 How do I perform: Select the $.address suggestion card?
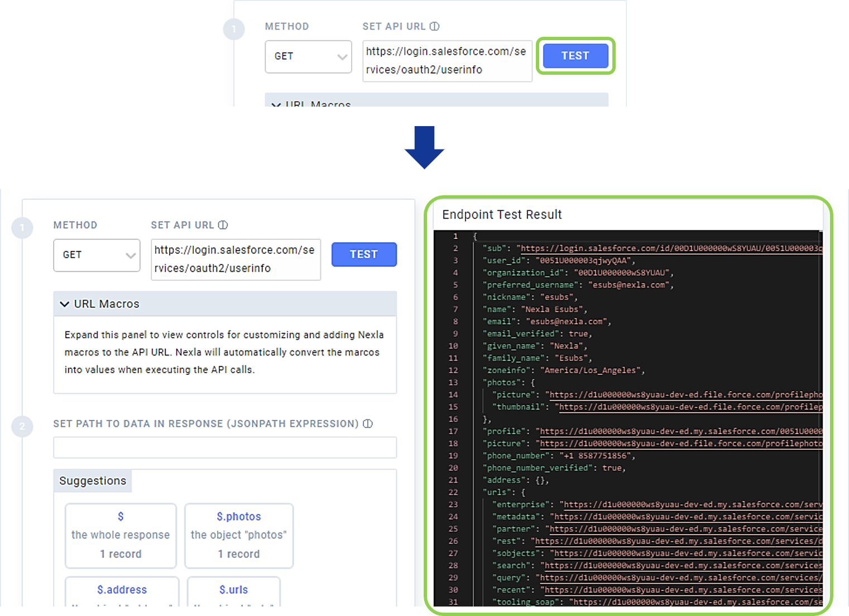coord(122,591)
